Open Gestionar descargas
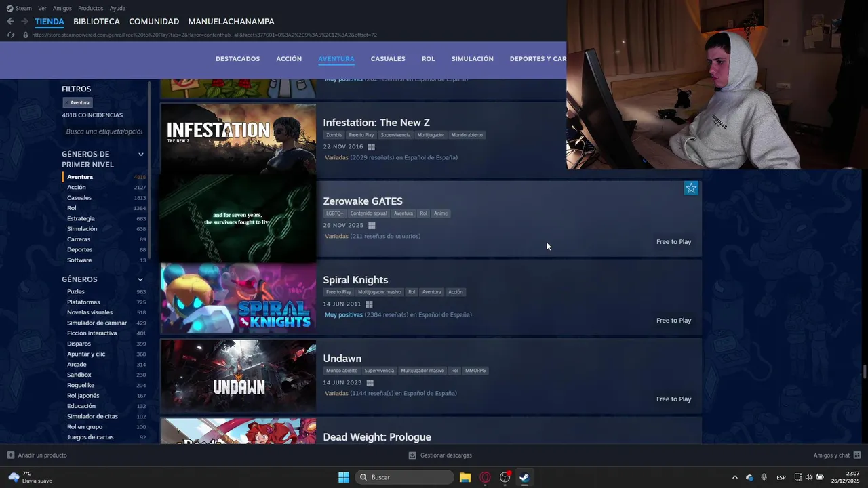 coord(440,455)
